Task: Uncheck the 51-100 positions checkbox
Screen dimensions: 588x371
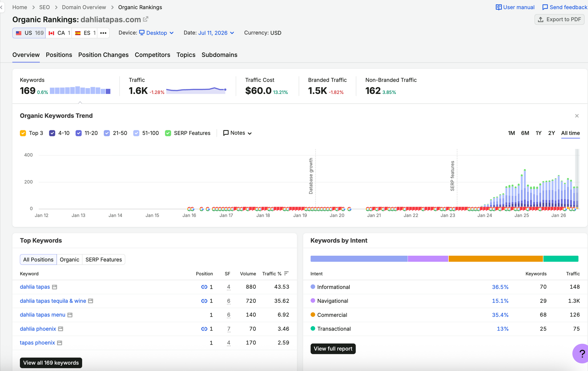Action: 136,133
